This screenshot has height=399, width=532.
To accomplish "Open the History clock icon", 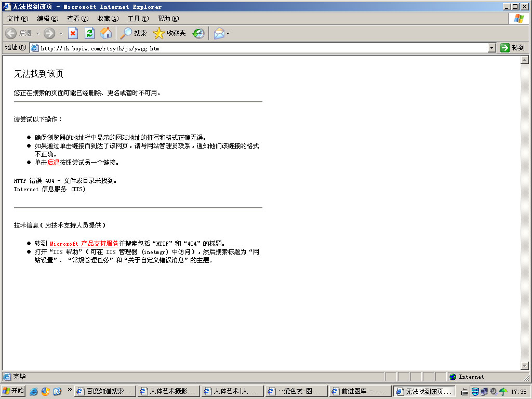I will click(x=198, y=33).
